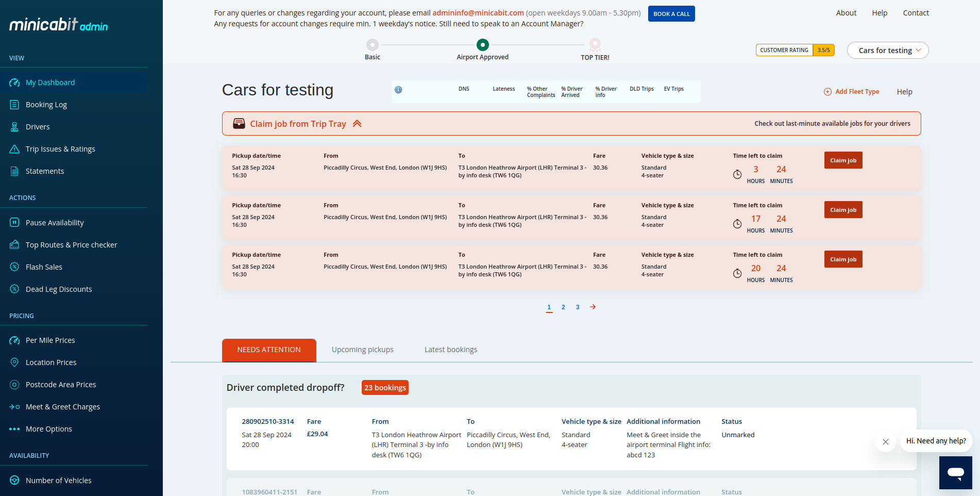
Task: Click the BOOK A CALL button
Action: pyautogui.click(x=671, y=14)
